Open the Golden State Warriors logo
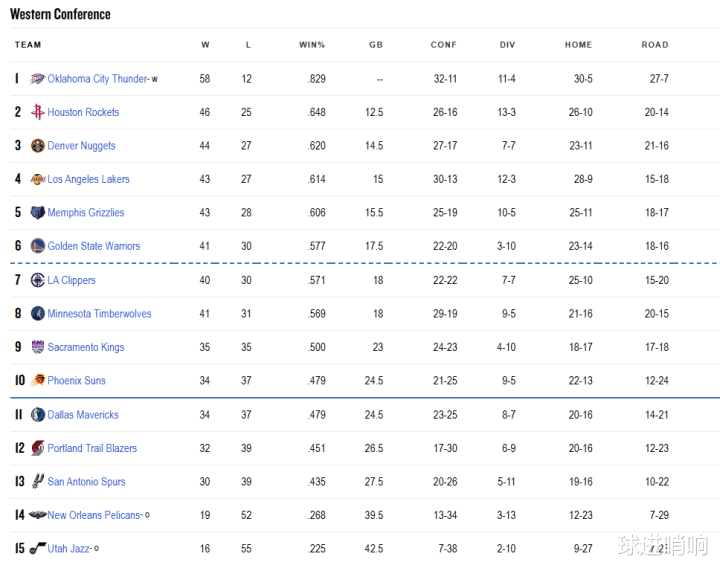Screen dimensions: 720x571 point(38,246)
